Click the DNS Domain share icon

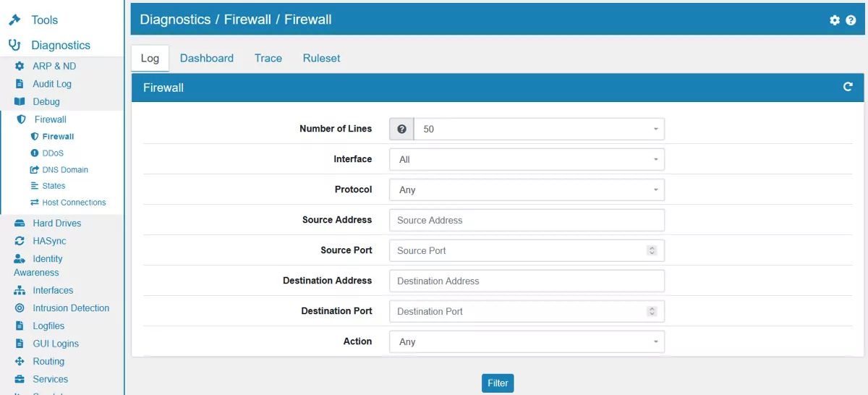coord(34,170)
